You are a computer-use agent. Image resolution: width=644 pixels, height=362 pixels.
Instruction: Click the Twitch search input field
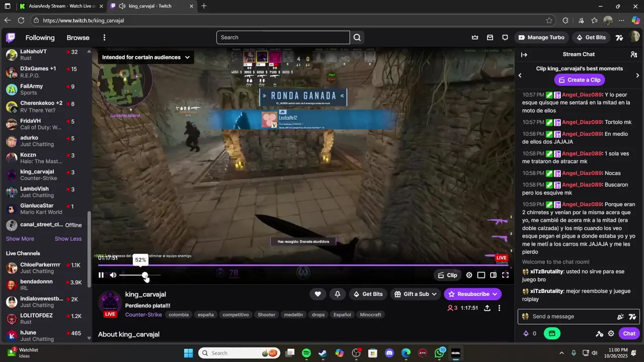[283, 37]
